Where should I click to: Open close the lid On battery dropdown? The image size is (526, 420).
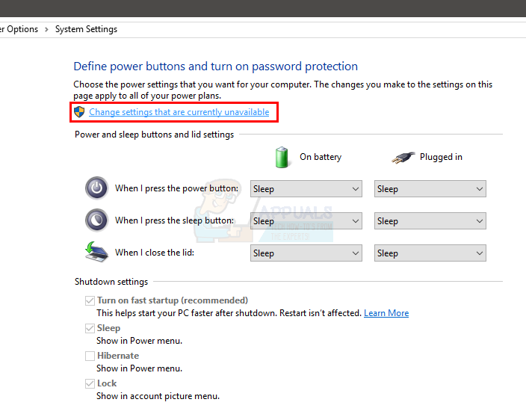click(x=306, y=253)
